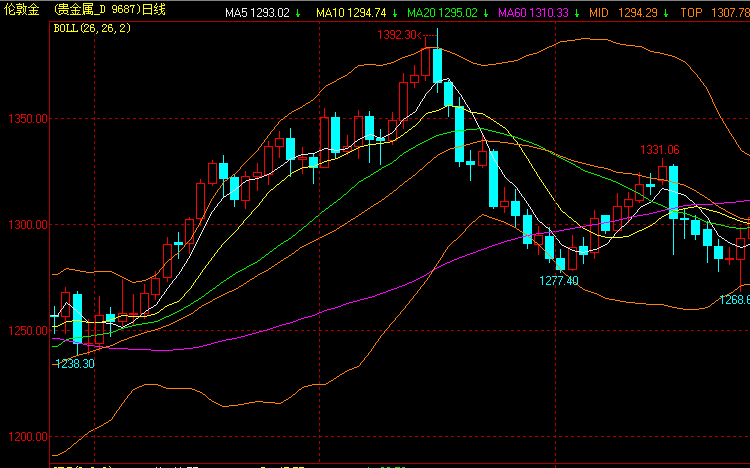Click the 1238.30 low price label

tap(75, 364)
